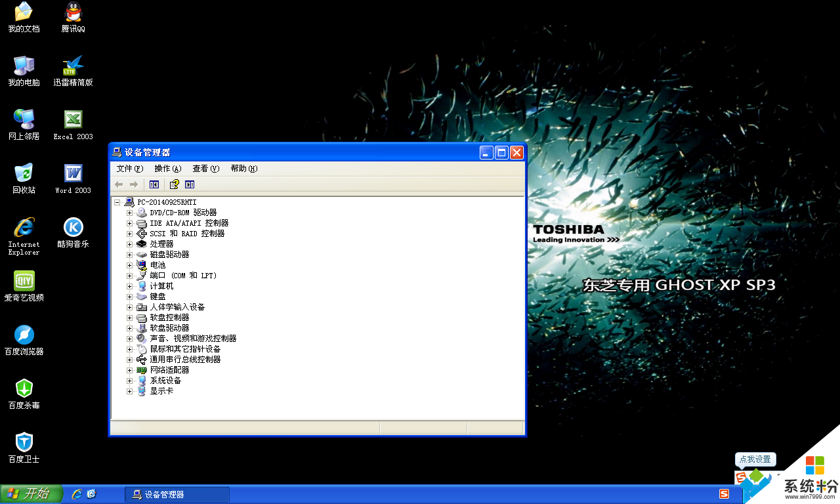Select the DVD/CD-ROM 驱动器 device icon

click(142, 213)
